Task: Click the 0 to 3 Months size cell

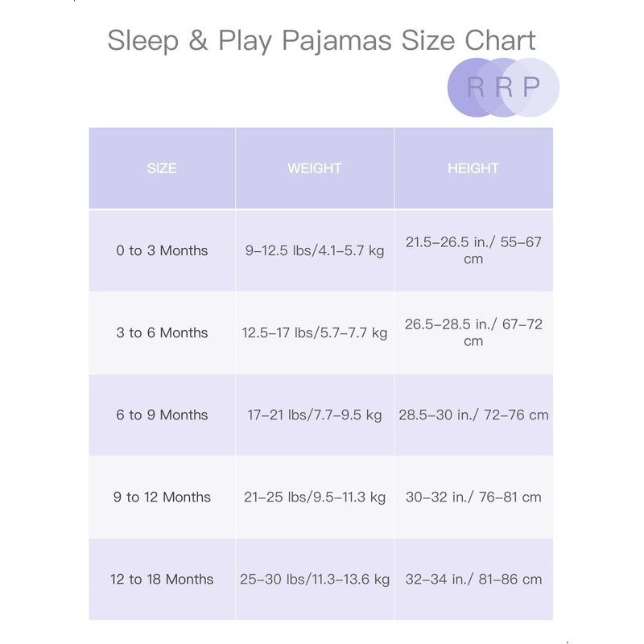Action: (x=162, y=250)
